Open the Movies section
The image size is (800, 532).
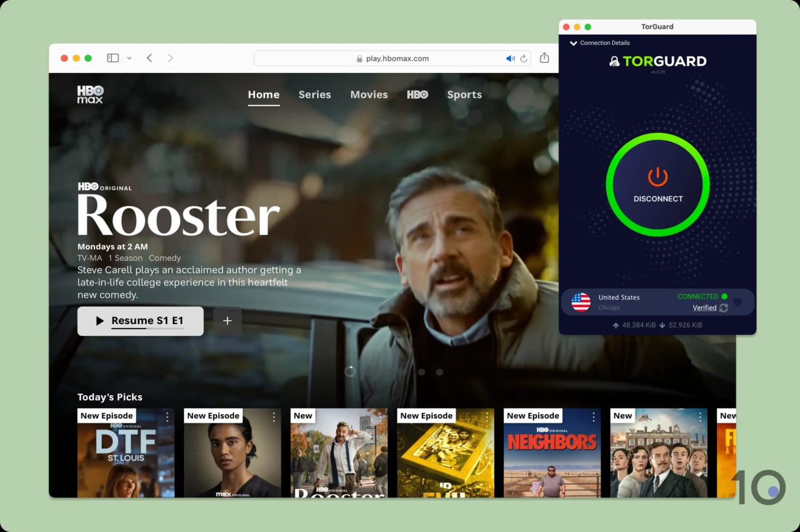[369, 95]
